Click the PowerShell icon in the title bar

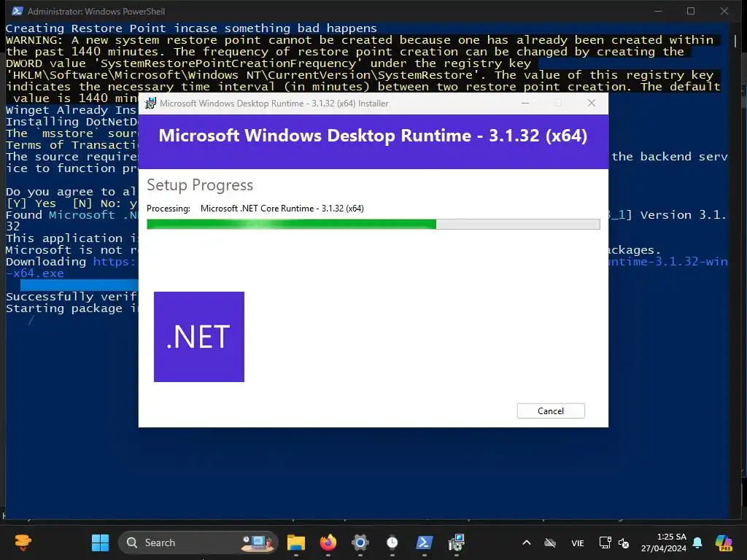pos(18,11)
